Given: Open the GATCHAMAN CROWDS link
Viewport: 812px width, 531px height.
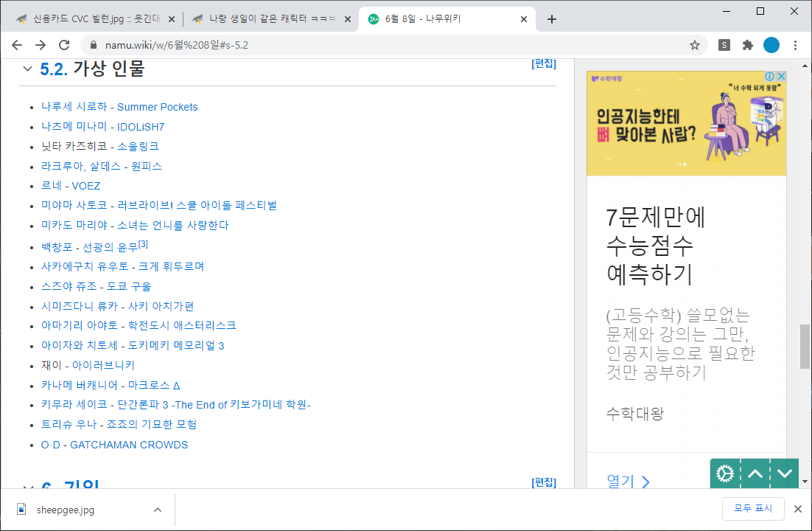Looking at the screenshot, I should (x=129, y=445).
